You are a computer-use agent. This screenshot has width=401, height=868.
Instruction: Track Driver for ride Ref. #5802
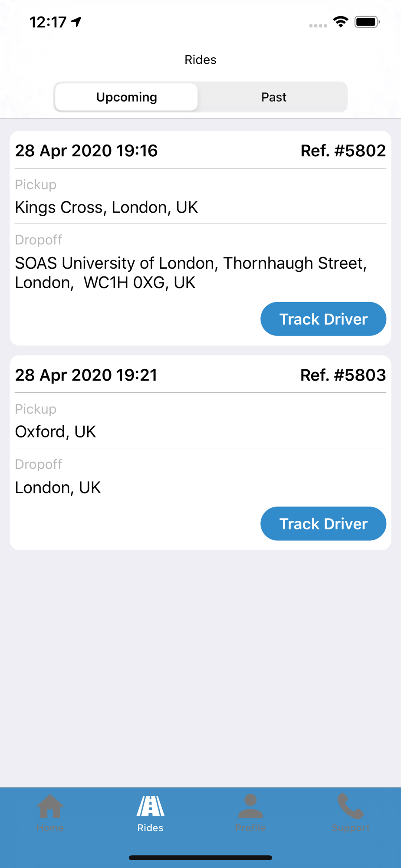(323, 319)
